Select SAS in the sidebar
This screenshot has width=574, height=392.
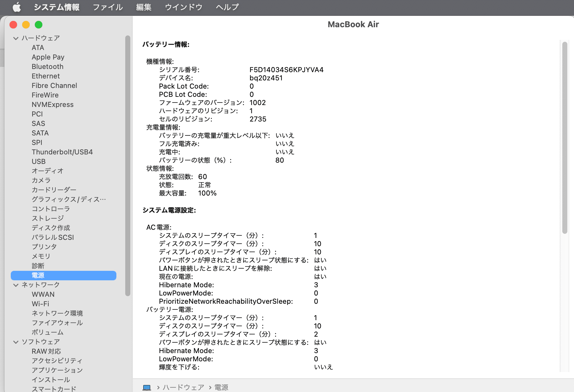[x=38, y=124]
